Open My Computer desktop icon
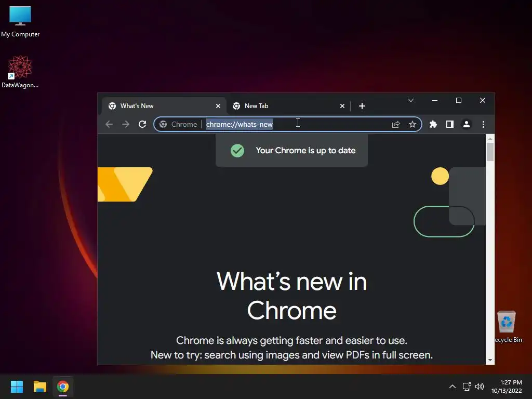Screen dimensions: 532x399 (20, 21)
